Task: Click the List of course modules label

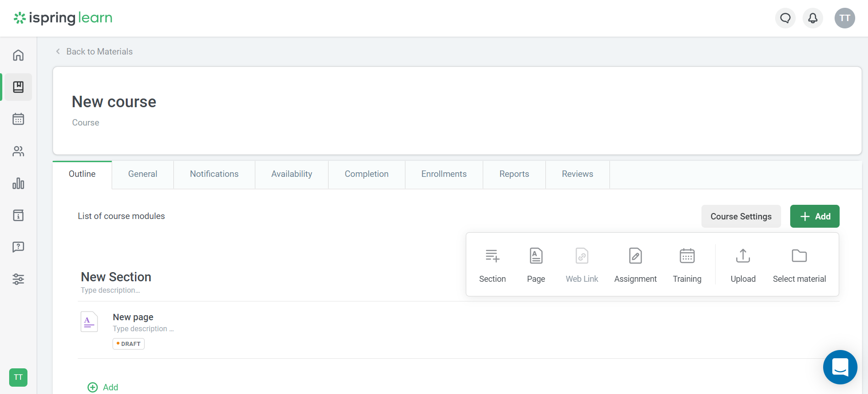Action: point(121,216)
